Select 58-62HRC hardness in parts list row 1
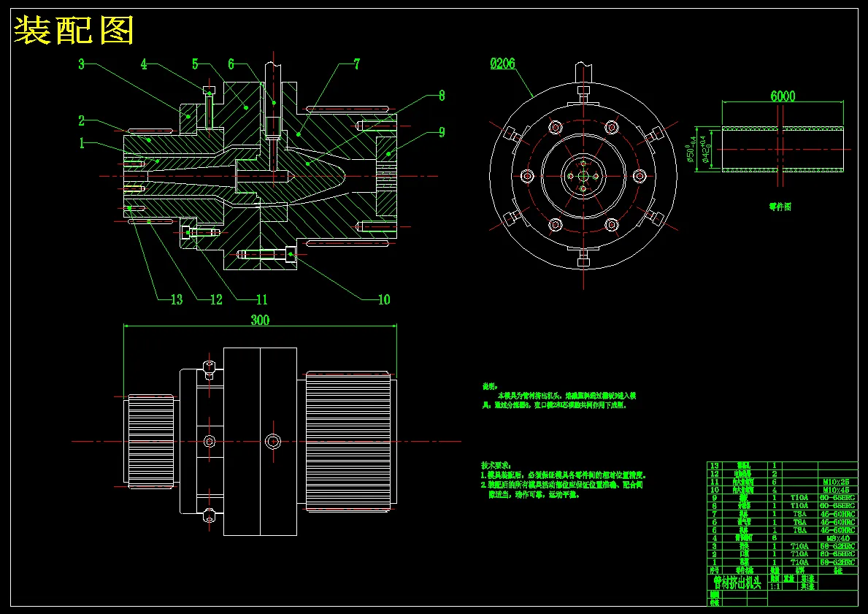The image size is (868, 614). click(x=837, y=562)
